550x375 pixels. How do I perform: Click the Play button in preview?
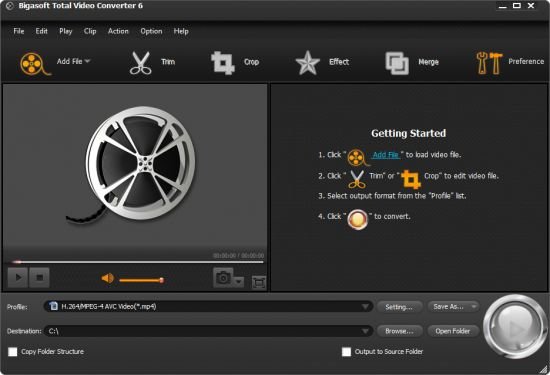18,277
